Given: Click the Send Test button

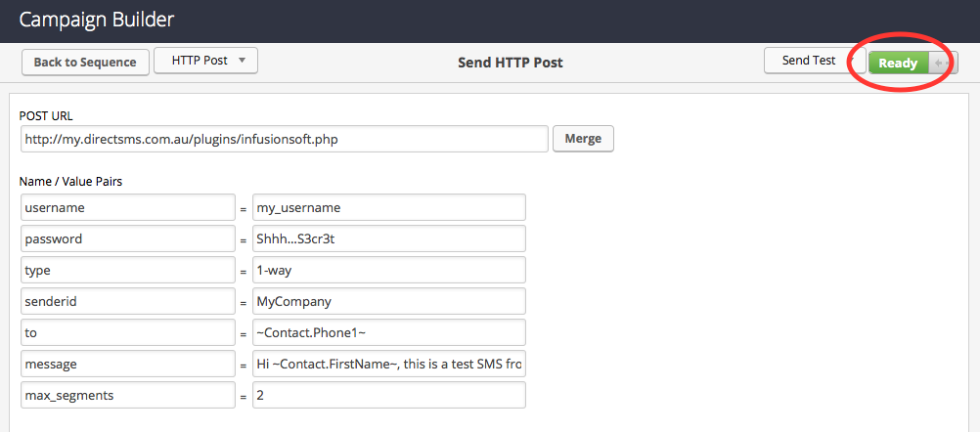Looking at the screenshot, I should (815, 61).
